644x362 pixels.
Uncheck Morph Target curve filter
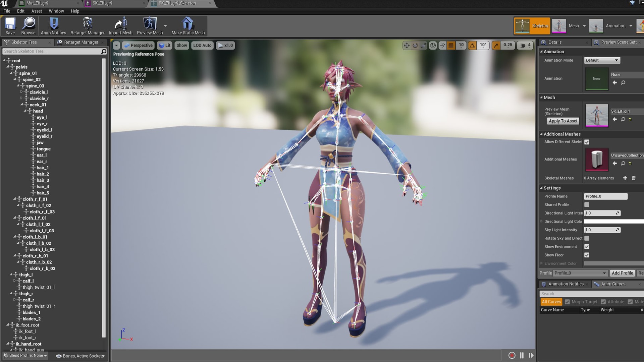click(567, 301)
